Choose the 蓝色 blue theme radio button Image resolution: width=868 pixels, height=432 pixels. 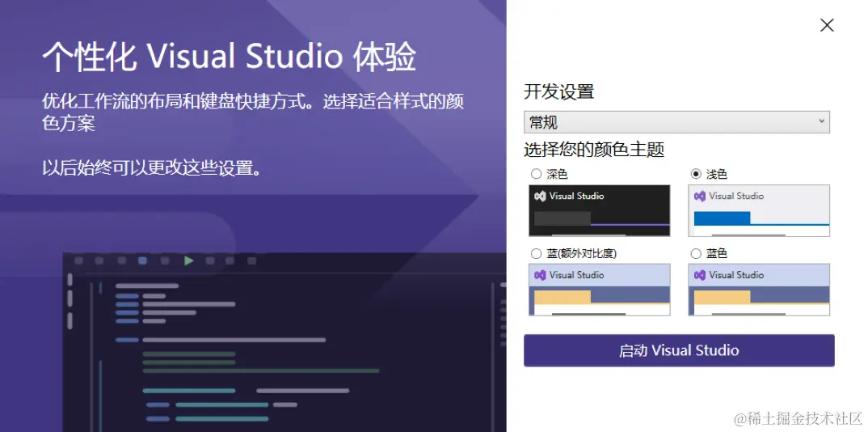click(x=696, y=254)
